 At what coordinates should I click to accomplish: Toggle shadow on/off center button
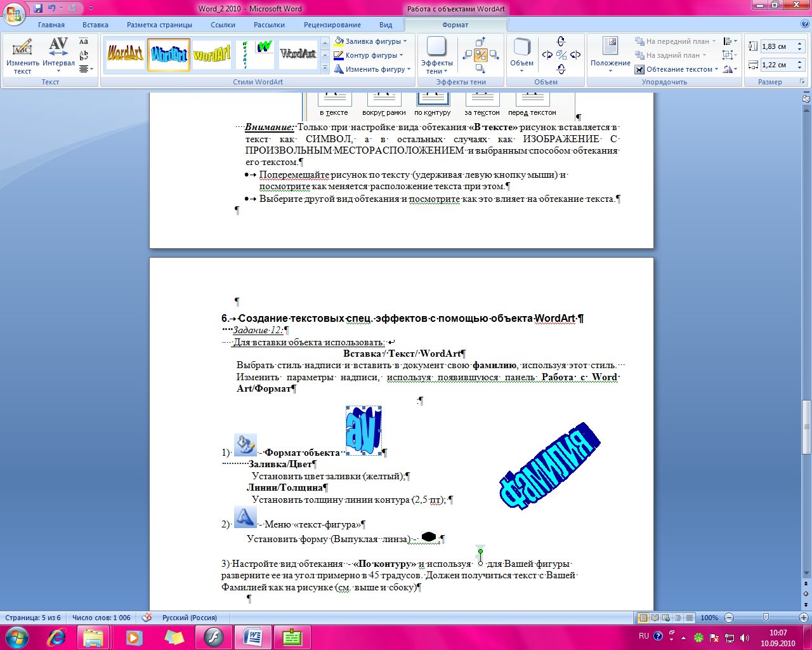tap(480, 55)
